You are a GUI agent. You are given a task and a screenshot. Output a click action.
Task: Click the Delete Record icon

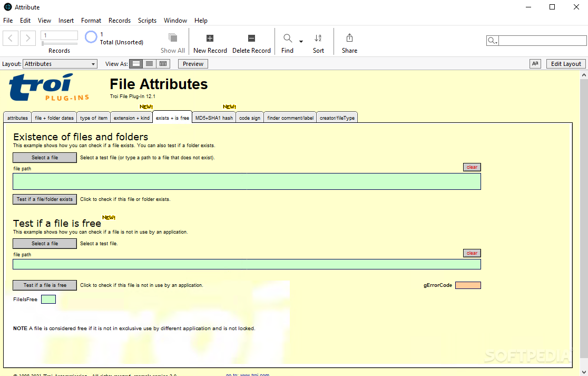[252, 38]
